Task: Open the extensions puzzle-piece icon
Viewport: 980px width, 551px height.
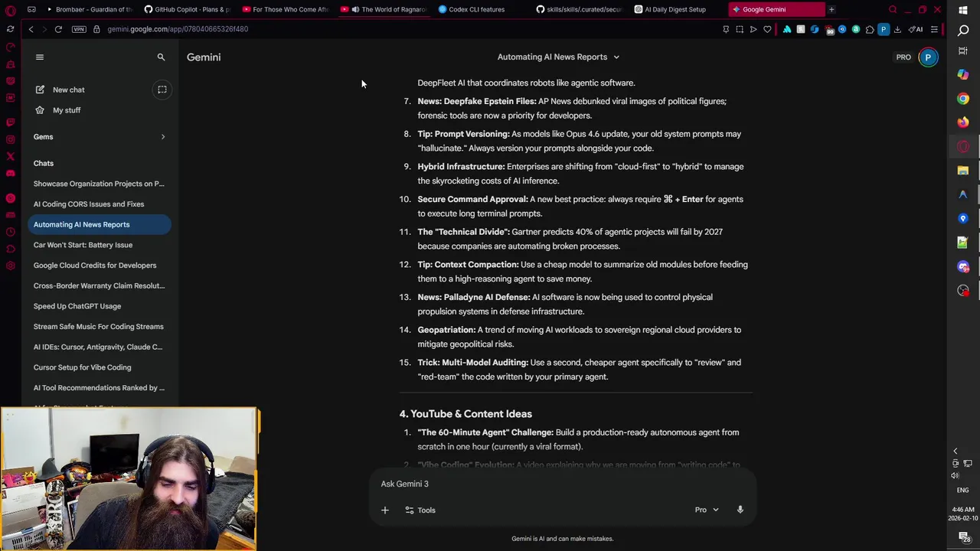Action: pyautogui.click(x=870, y=29)
